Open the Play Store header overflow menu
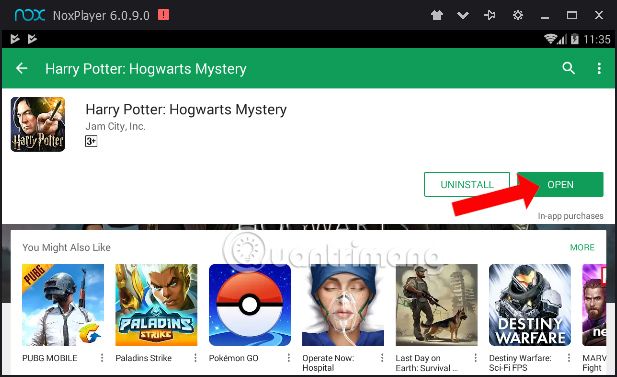617x377 pixels. pyautogui.click(x=599, y=68)
